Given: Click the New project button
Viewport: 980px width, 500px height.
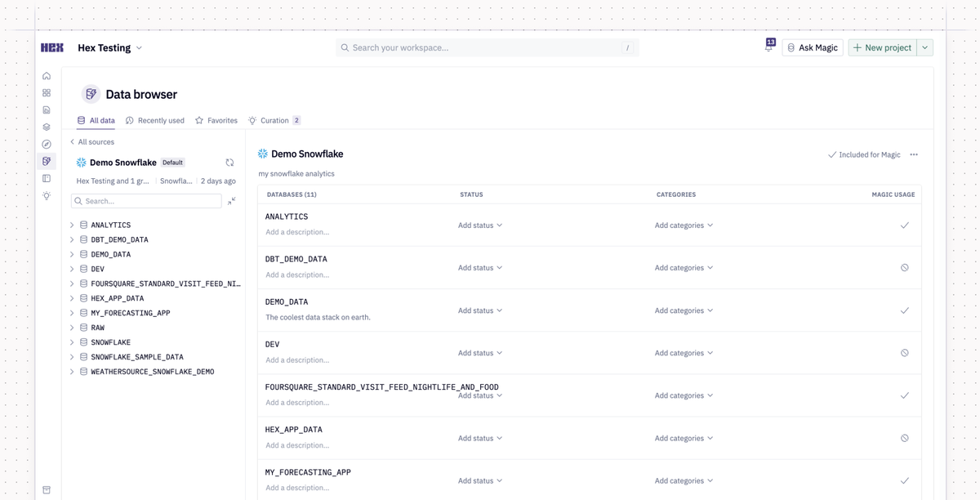Looking at the screenshot, I should 883,48.
